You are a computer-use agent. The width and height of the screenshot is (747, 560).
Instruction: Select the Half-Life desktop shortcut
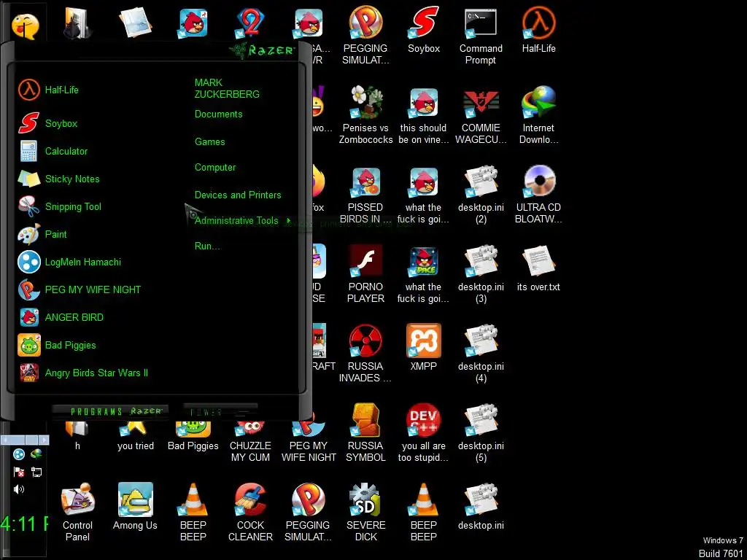[539, 30]
